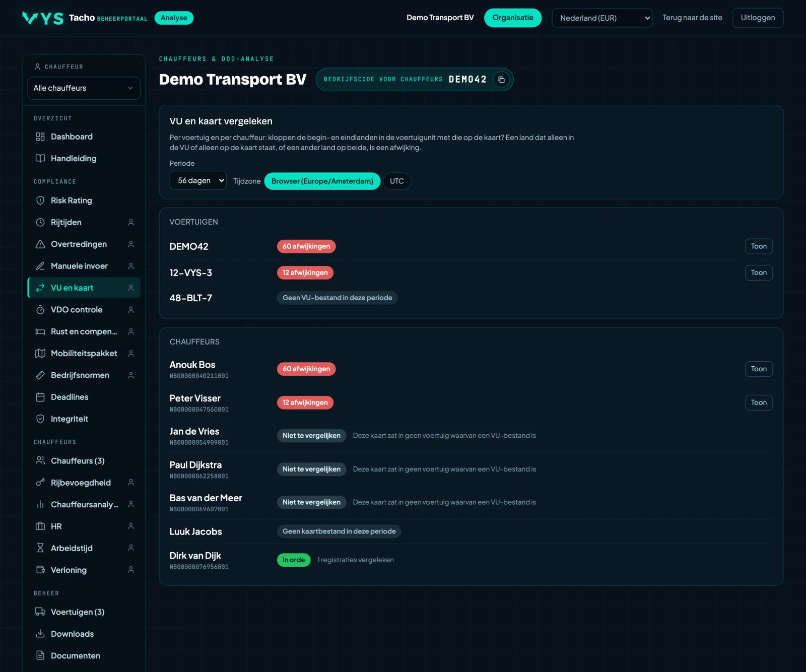This screenshot has width=806, height=672.
Task: Copy the company code DEMO42
Action: tap(501, 80)
